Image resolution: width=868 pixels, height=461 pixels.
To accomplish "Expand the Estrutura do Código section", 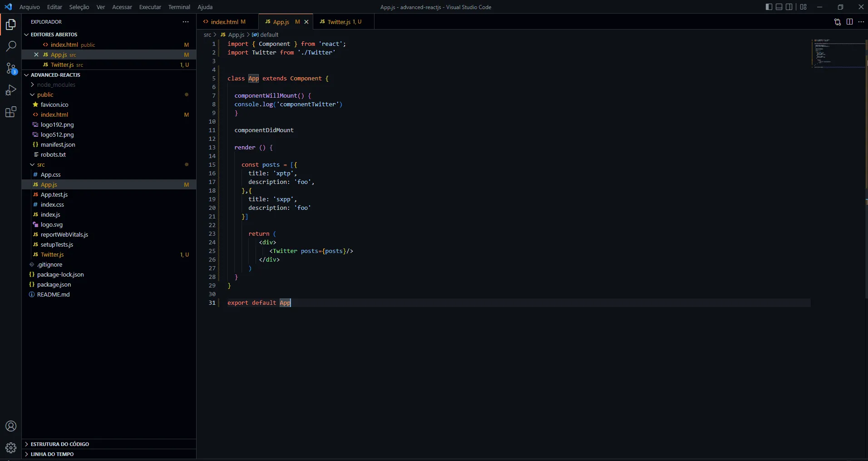I will [109, 444].
